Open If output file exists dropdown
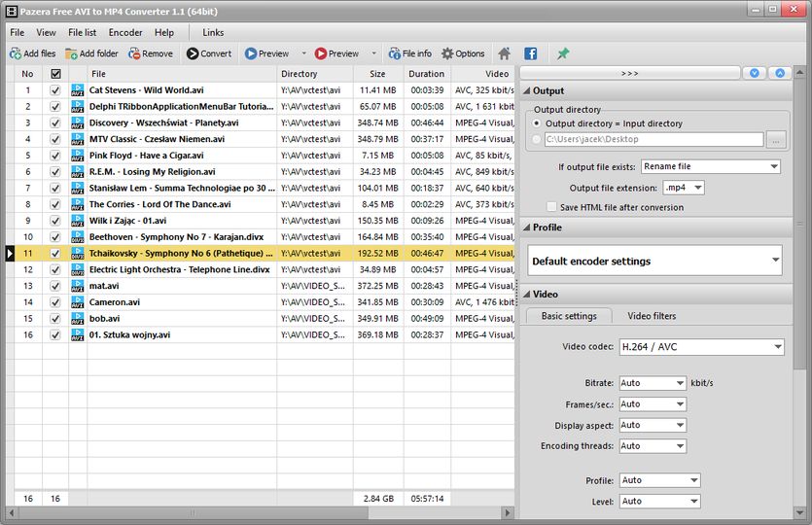Viewport: 812px width, 525px height. (711, 166)
